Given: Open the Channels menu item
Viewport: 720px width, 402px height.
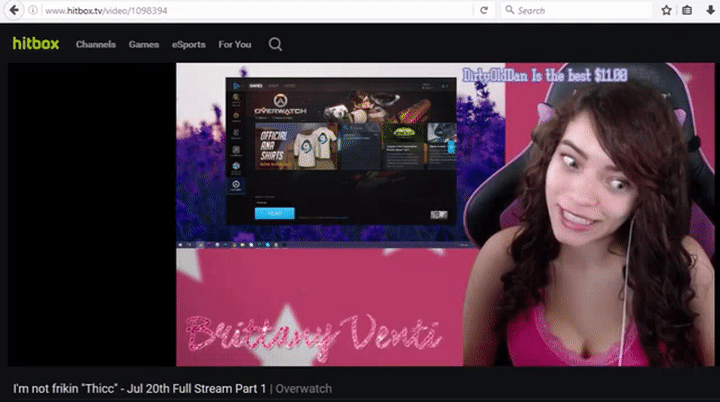Looking at the screenshot, I should 95,44.
